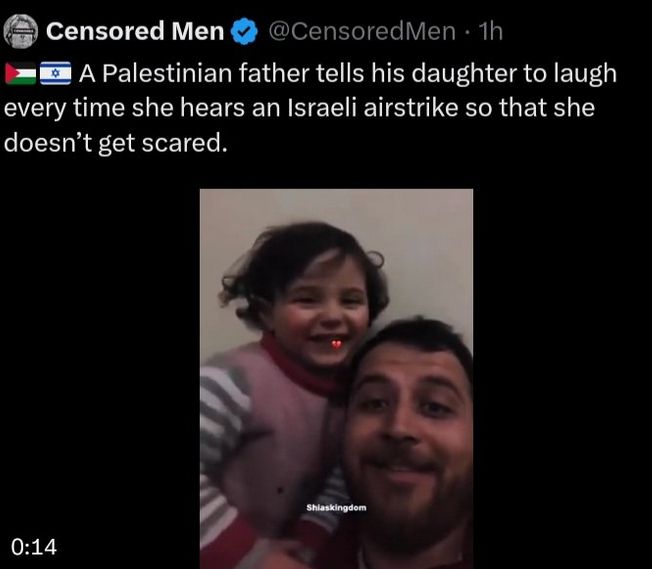Open the Censored Men display name
This screenshot has width=652, height=569.
coord(135,31)
